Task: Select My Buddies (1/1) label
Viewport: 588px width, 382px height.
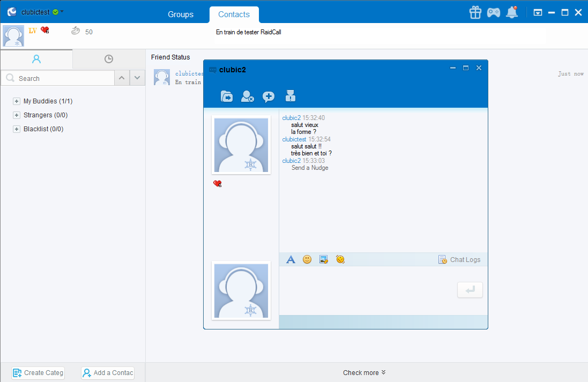Action: (48, 101)
